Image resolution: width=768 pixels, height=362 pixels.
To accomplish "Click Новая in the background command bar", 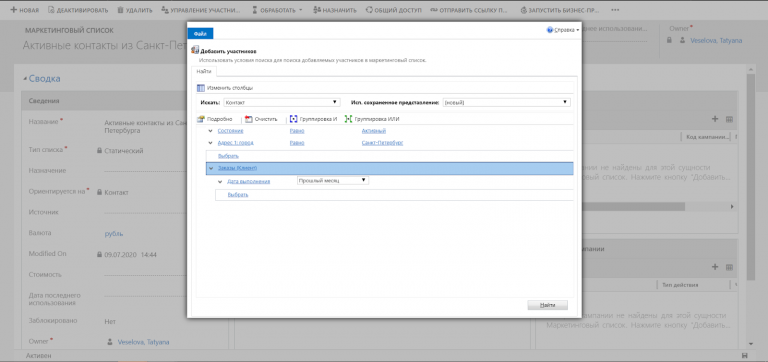I will click(24, 10).
